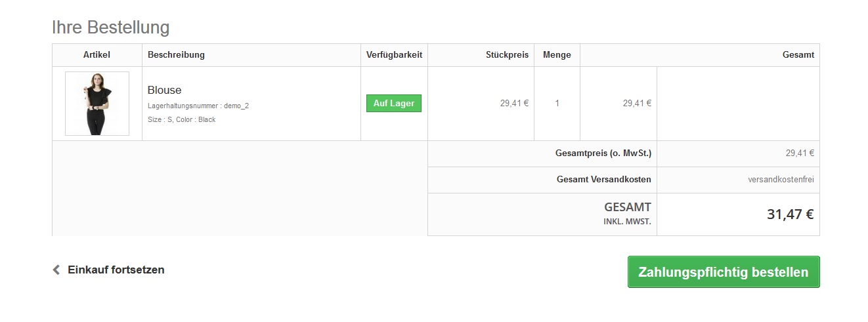Screen dimensions: 868x322
Task: Click the versandkostenfrei shipping value
Action: [x=781, y=180]
